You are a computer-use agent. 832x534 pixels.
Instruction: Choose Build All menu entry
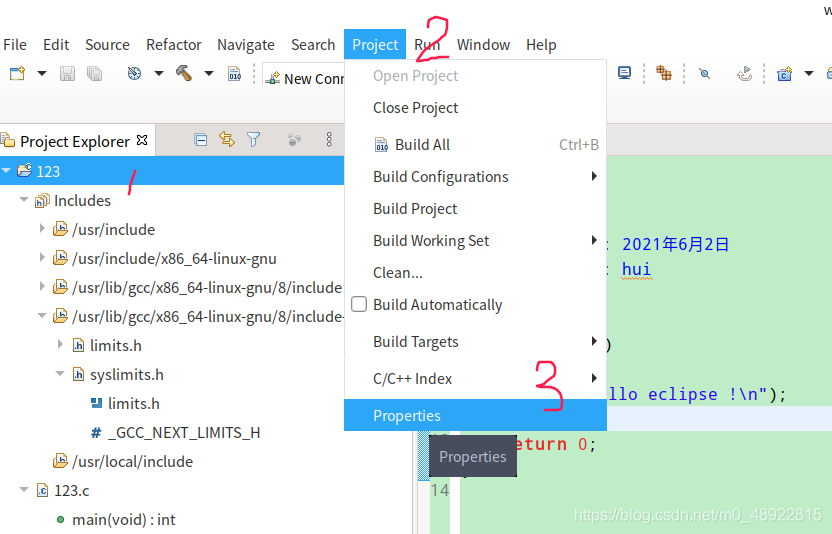[x=475, y=145]
